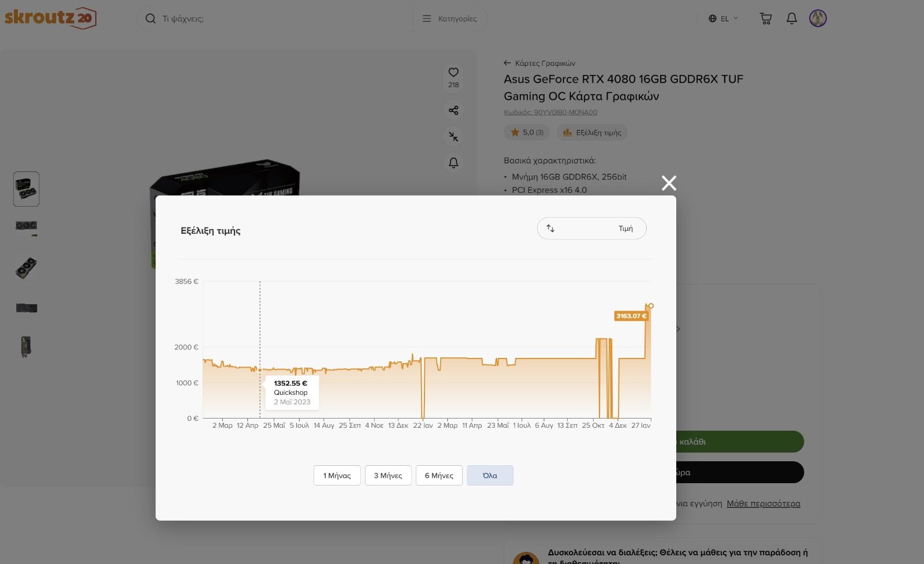Image resolution: width=924 pixels, height=564 pixels.
Task: Select third product thumbnail
Action: 27,268
